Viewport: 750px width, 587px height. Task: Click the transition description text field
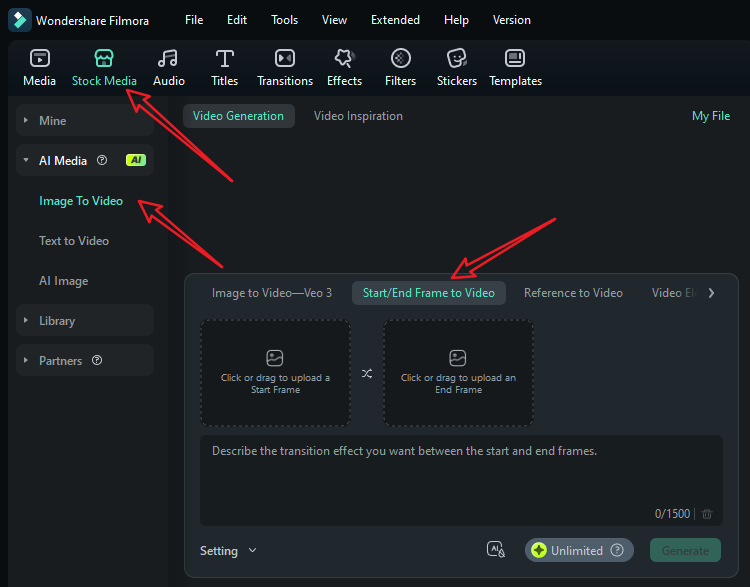pyautogui.click(x=461, y=480)
